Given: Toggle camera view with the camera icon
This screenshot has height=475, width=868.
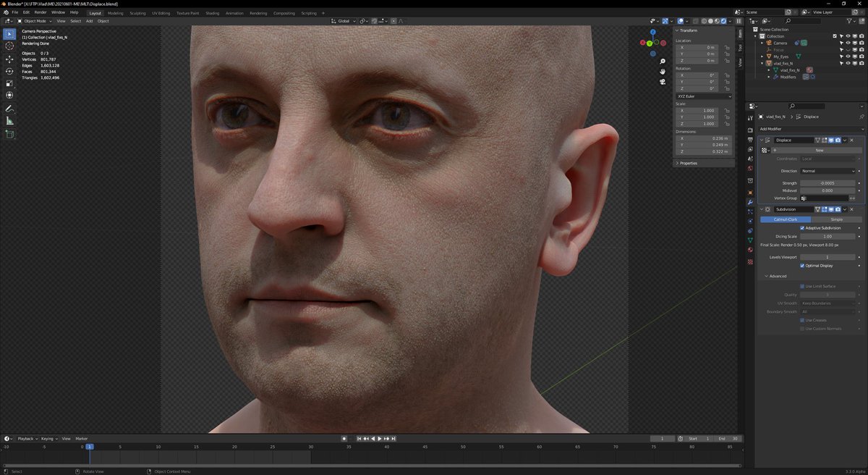Looking at the screenshot, I should (663, 82).
